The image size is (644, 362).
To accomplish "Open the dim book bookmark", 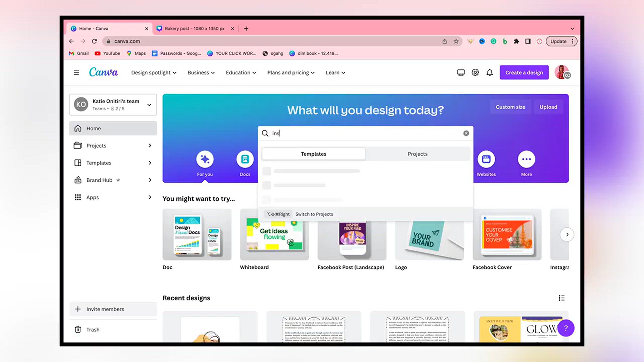I will click(314, 53).
